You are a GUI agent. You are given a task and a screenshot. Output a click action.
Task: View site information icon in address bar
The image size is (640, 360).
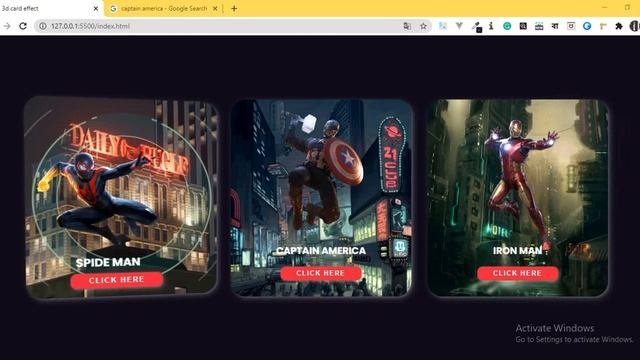click(x=42, y=26)
